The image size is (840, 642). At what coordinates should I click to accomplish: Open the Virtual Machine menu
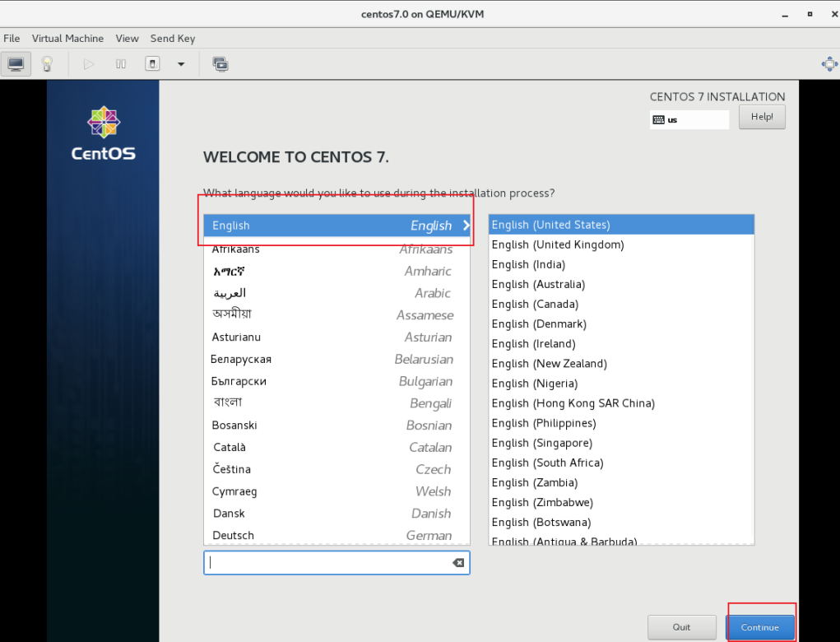(67, 39)
